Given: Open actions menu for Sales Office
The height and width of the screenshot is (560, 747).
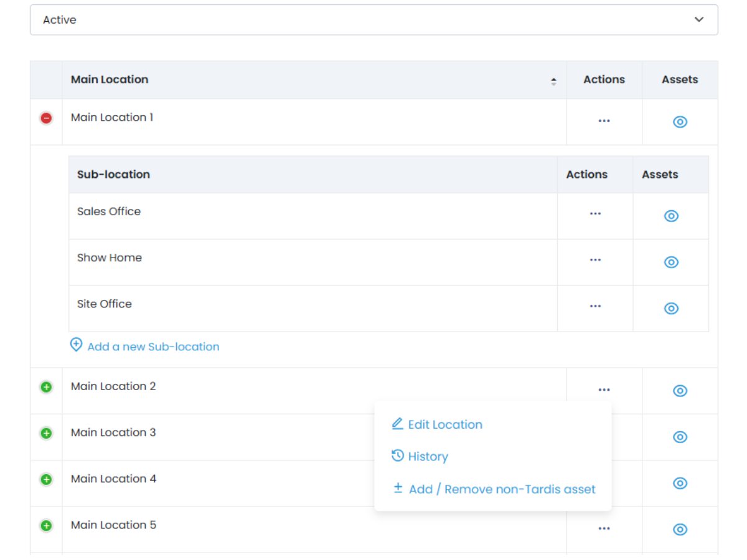Looking at the screenshot, I should [595, 214].
